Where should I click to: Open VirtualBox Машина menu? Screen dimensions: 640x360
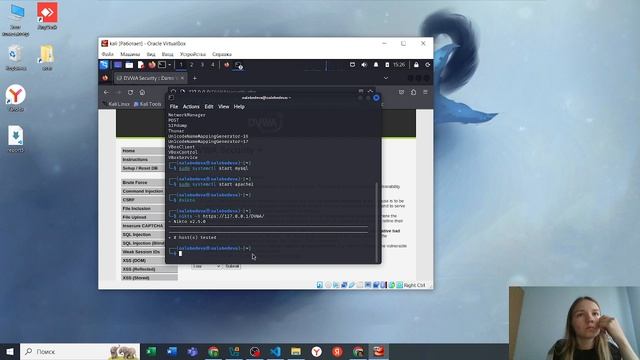(x=130, y=54)
